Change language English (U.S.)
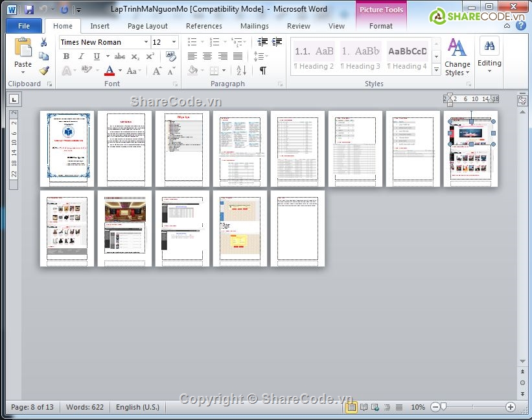 pos(137,407)
